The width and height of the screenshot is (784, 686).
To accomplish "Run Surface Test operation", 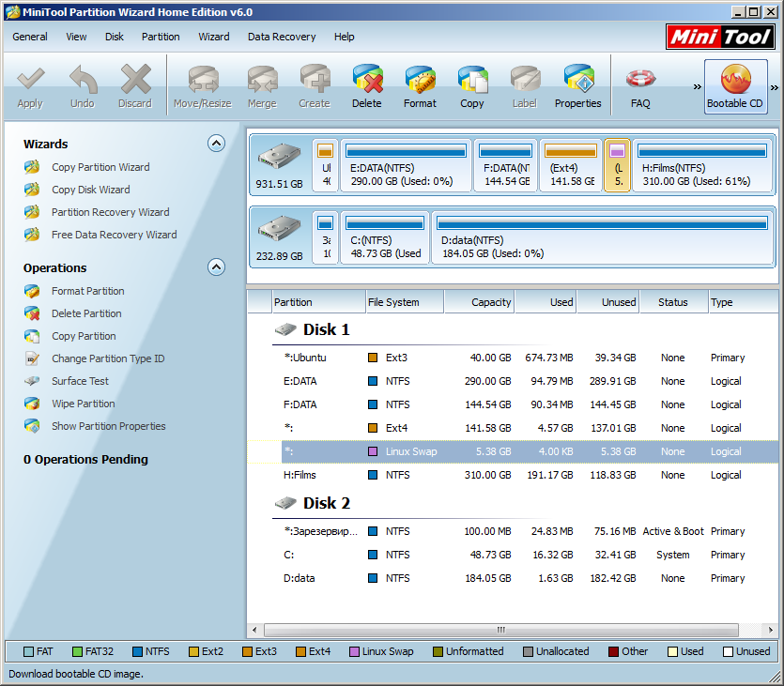I will click(x=80, y=381).
